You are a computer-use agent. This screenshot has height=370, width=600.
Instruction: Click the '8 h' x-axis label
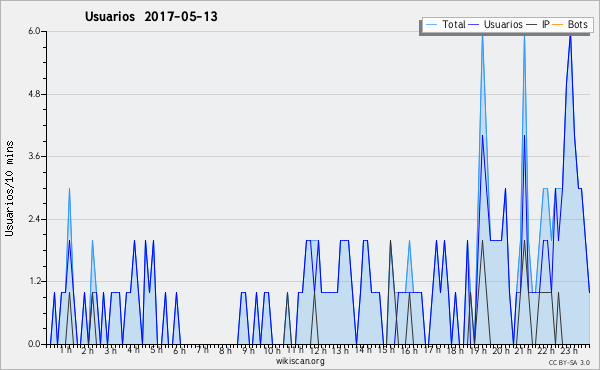pos(225,351)
